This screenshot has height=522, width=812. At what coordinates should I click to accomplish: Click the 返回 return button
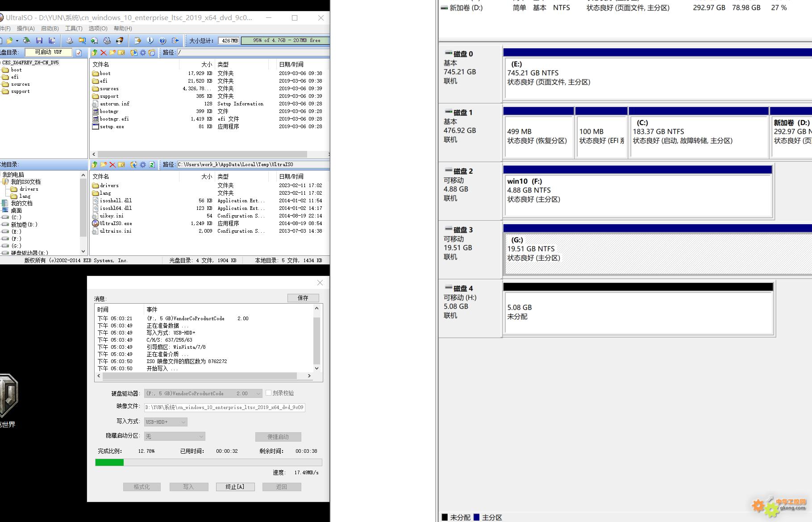[x=282, y=487]
